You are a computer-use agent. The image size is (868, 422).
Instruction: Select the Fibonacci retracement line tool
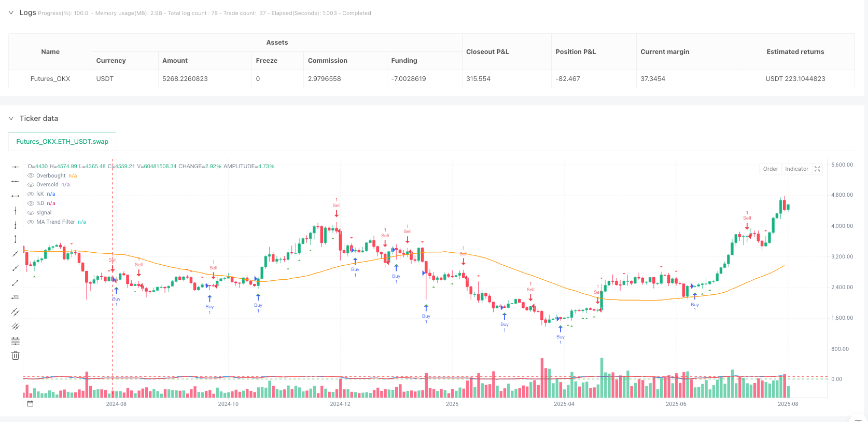pos(16,341)
